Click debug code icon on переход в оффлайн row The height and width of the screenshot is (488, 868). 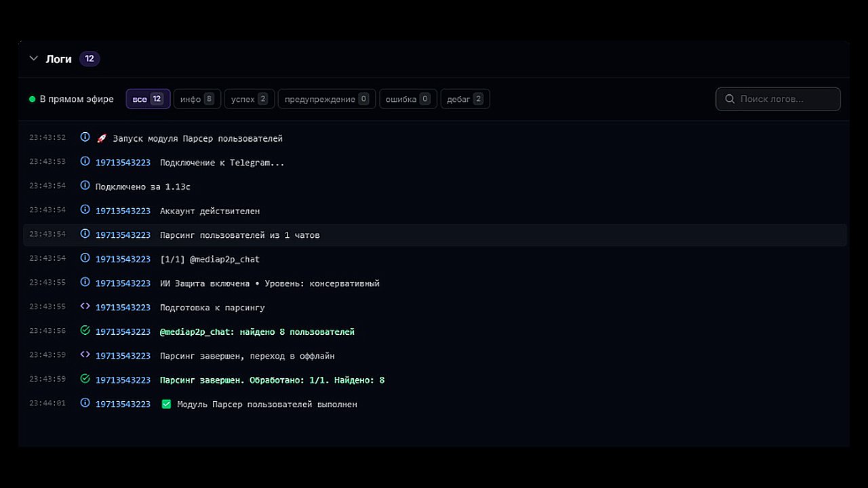tap(85, 354)
